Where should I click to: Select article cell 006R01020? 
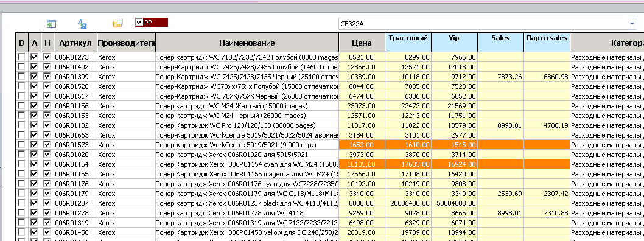click(75, 155)
